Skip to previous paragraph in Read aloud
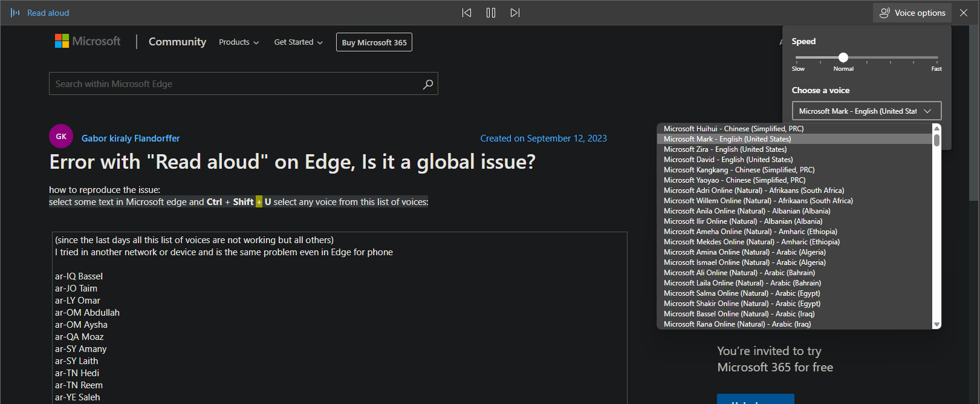The image size is (980, 404). tap(467, 13)
